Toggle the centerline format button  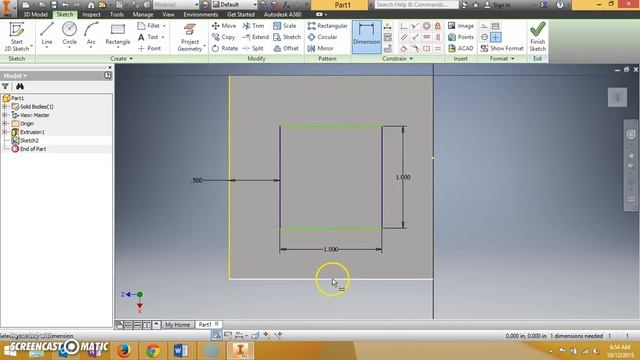484,37
